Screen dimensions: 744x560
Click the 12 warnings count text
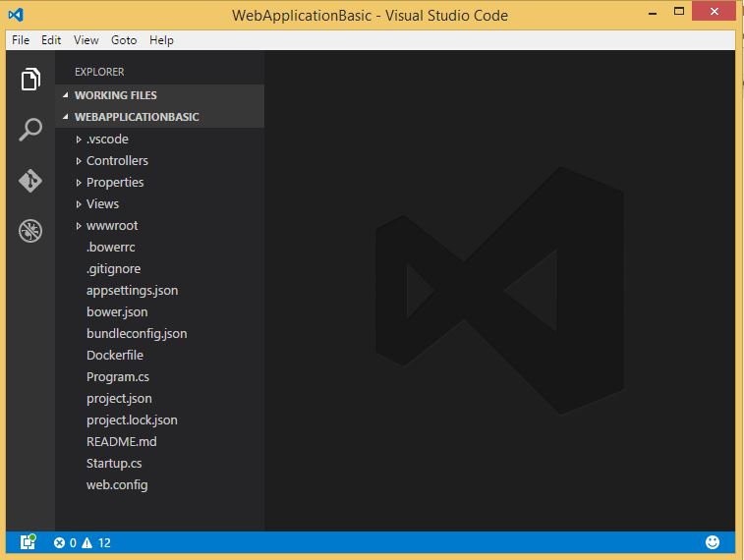point(104,543)
